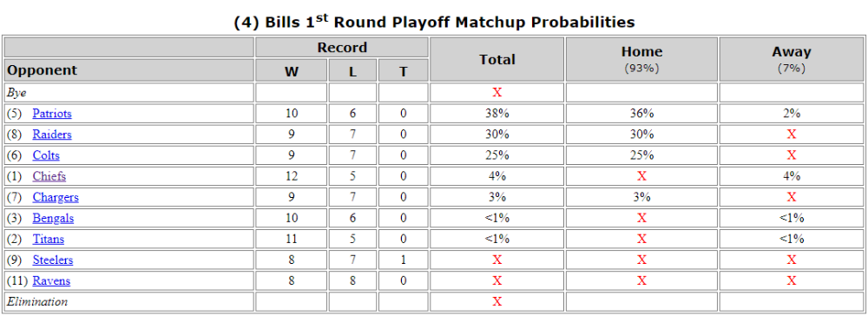Open the Chiefs team link
Image resolution: width=868 pixels, height=329 pixels.
click(49, 176)
